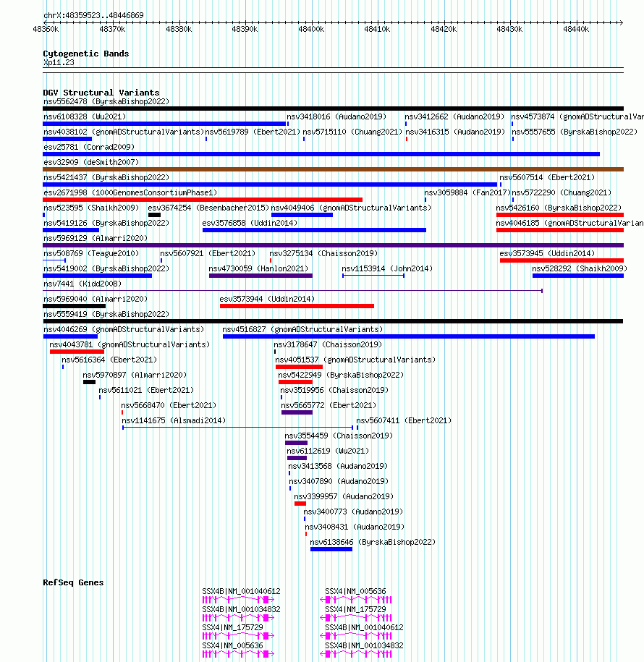Open the esv3576858 (Uddin2014) label

click(250, 224)
